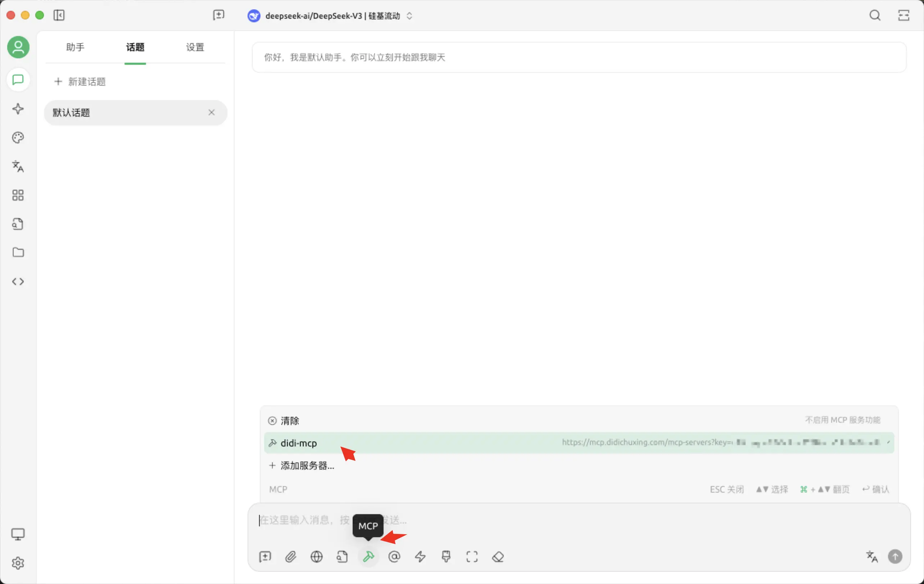Open the translate icon in left sidebar

tap(18, 166)
